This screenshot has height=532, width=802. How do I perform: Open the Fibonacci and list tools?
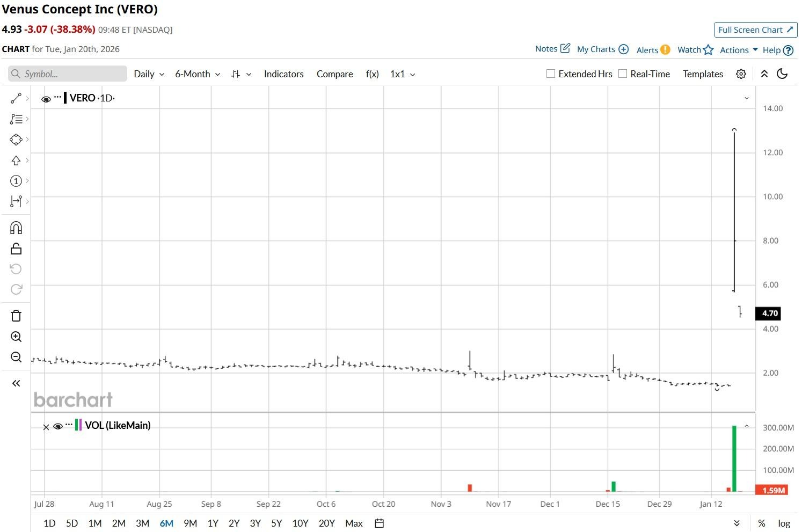pos(16,119)
